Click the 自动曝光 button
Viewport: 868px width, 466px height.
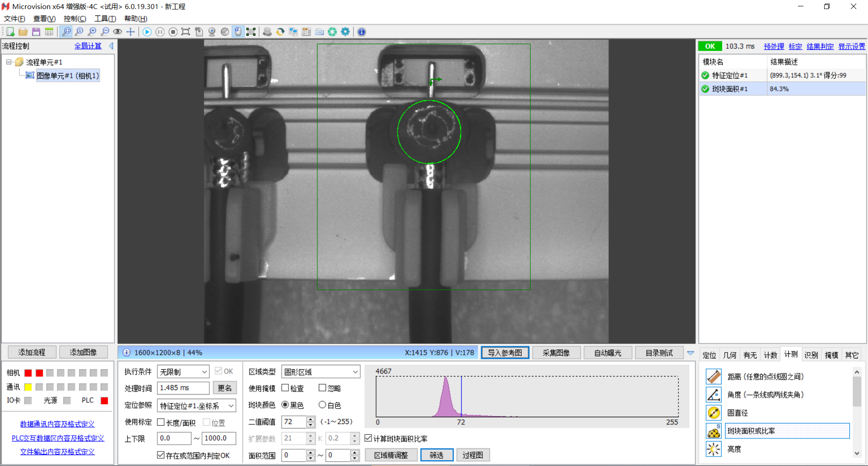[608, 353]
